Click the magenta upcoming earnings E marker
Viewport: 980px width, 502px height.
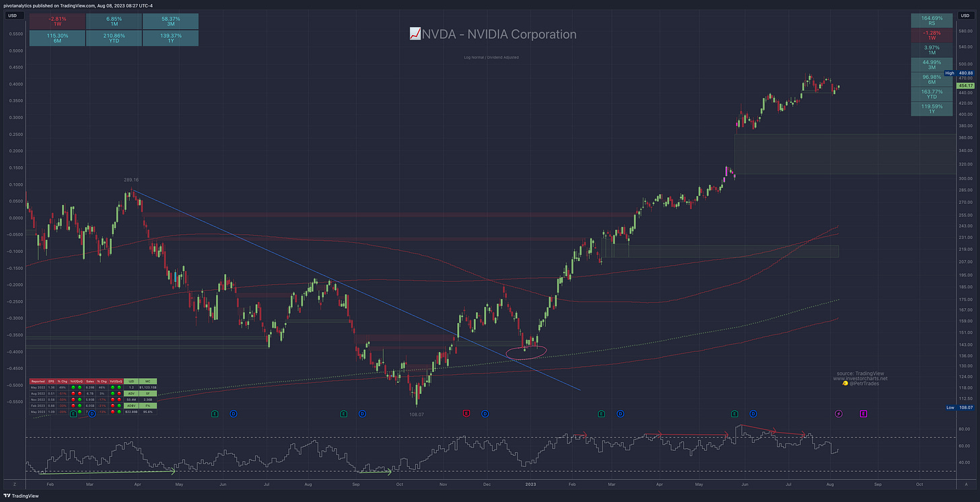(x=864, y=413)
